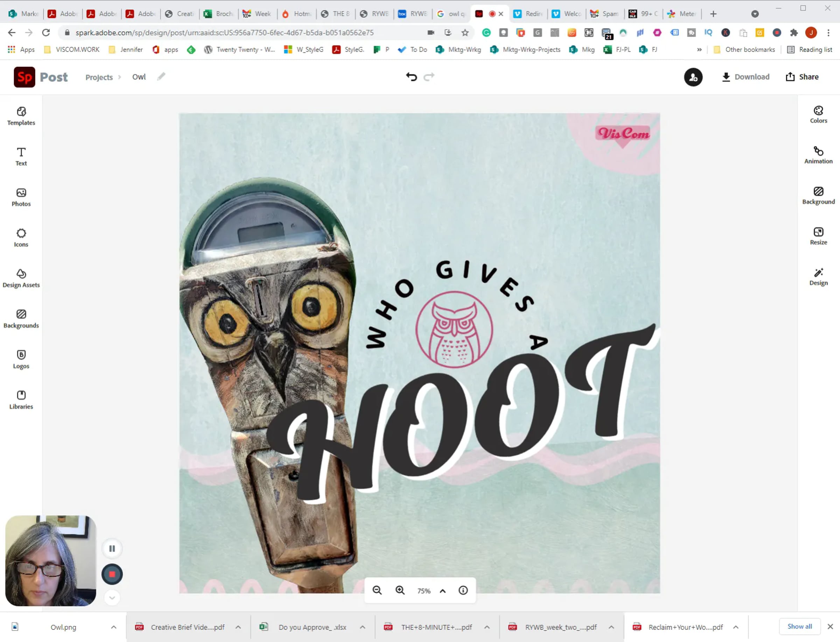This screenshot has height=642, width=840.
Task: Expand options for Owl.png download
Action: (113, 627)
